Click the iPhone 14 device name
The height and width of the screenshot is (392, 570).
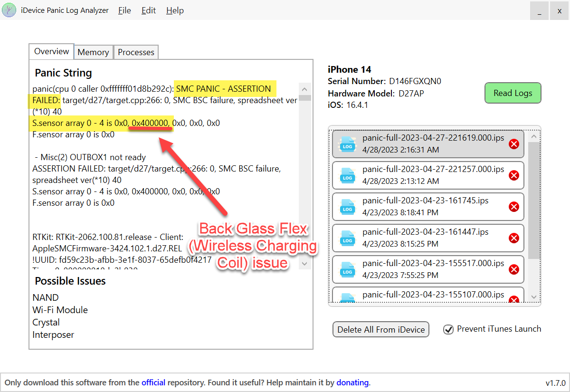click(350, 69)
